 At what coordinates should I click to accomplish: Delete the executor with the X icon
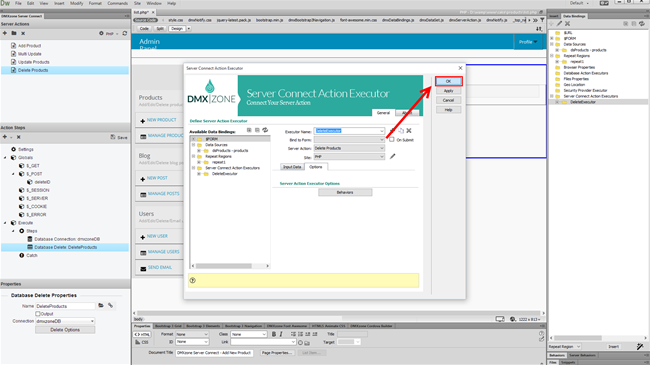(x=409, y=131)
